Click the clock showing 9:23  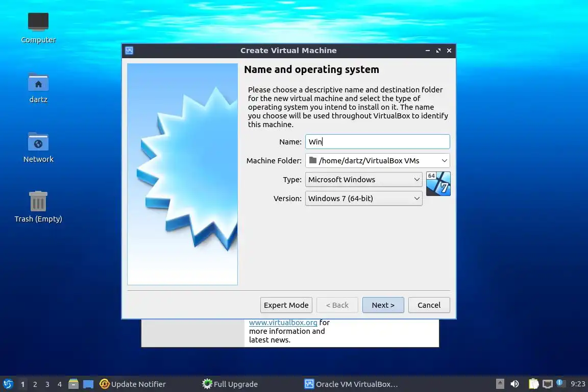pos(577,384)
